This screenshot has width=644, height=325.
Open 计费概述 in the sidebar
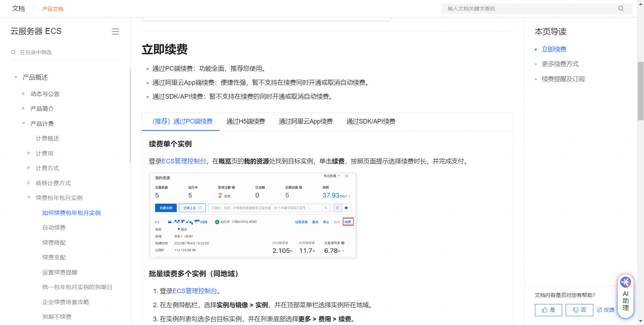48,139
